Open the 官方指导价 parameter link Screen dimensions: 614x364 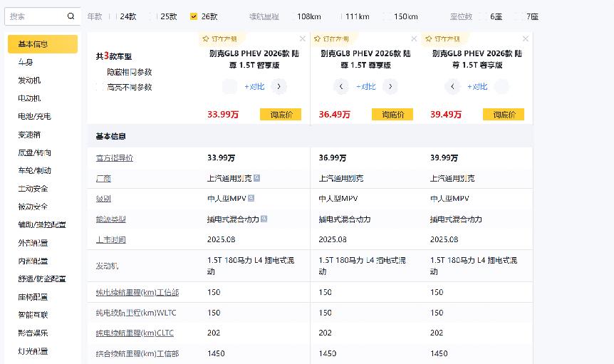115,158
